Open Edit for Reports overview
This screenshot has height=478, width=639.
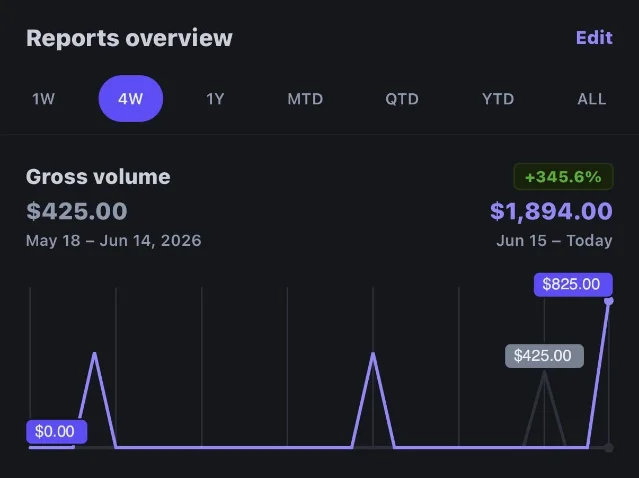coord(594,37)
